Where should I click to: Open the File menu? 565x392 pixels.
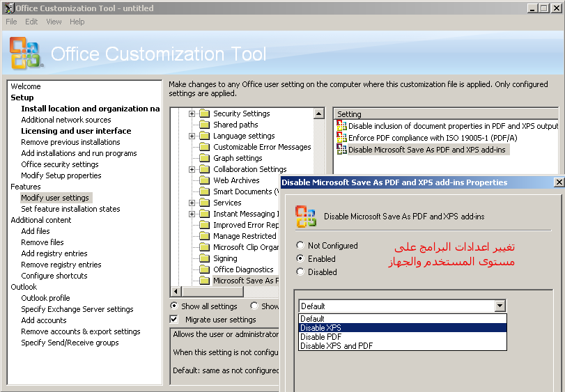tap(11, 22)
